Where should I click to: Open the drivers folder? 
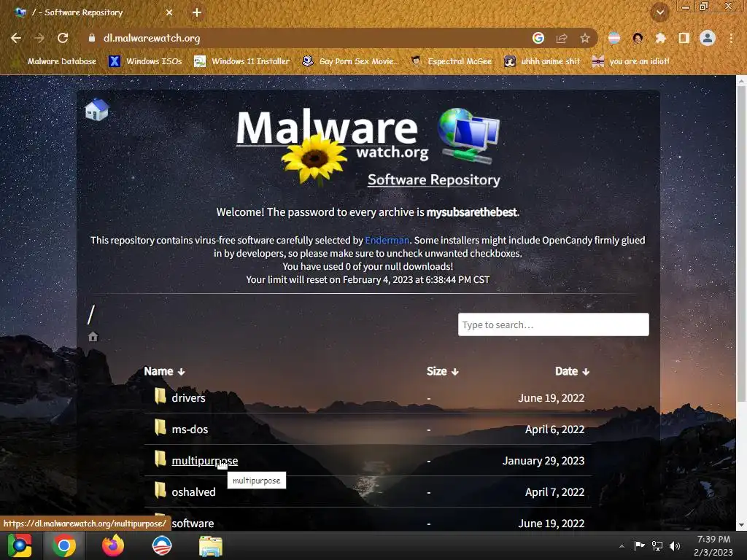188,397
